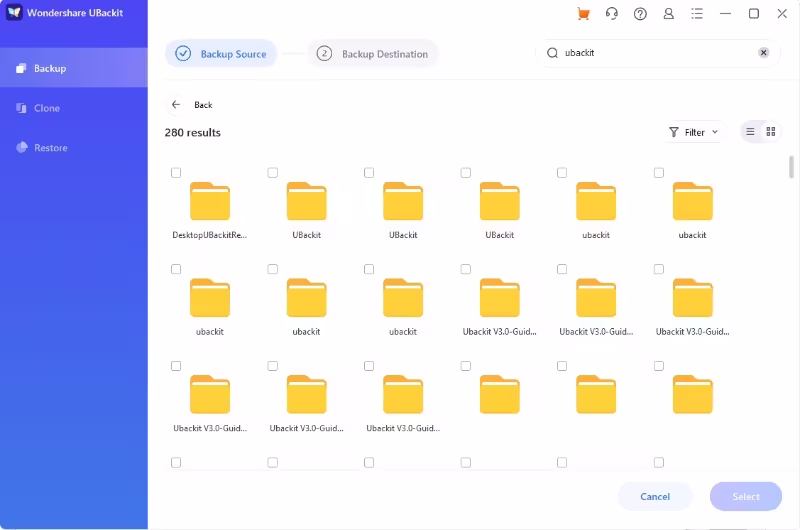This screenshot has width=800, height=530.
Task: Open the Clone section in sidebar
Action: pos(74,108)
